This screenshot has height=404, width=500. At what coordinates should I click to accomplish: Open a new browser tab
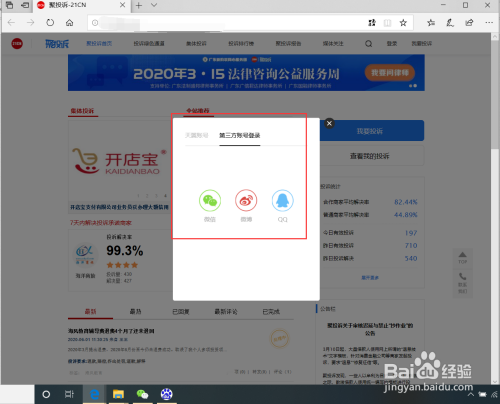click(139, 5)
